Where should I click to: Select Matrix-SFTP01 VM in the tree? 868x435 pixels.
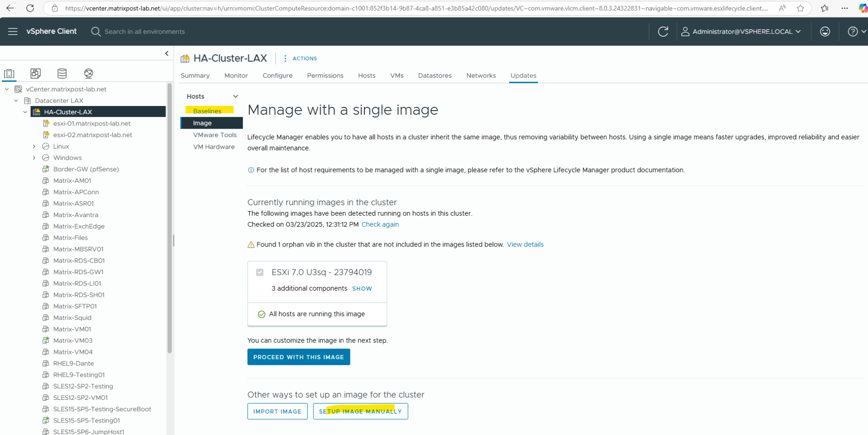coord(75,306)
